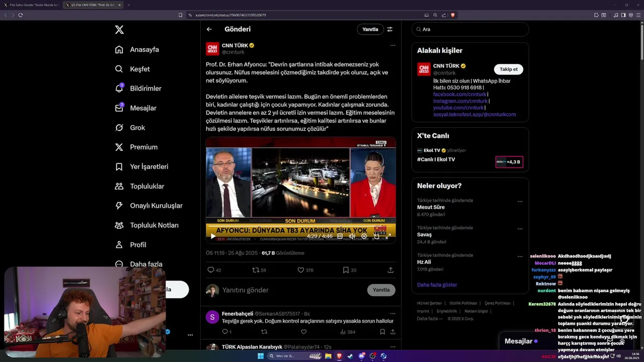Open more options on Fenerbahçeli's comment
The width and height of the screenshot is (644, 362).
pyautogui.click(x=392, y=313)
